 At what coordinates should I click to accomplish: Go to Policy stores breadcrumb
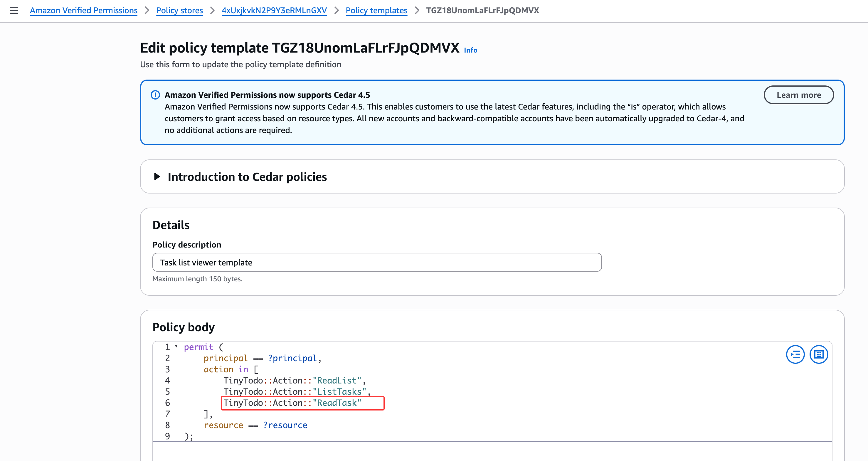179,11
